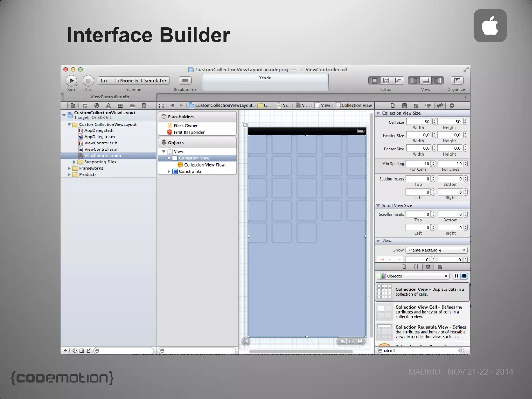
Task: Show the Project navigator
Action: tap(73, 105)
